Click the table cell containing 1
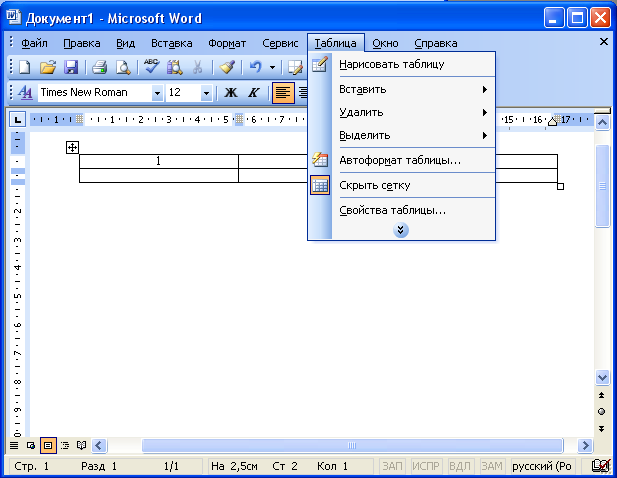 [x=159, y=161]
